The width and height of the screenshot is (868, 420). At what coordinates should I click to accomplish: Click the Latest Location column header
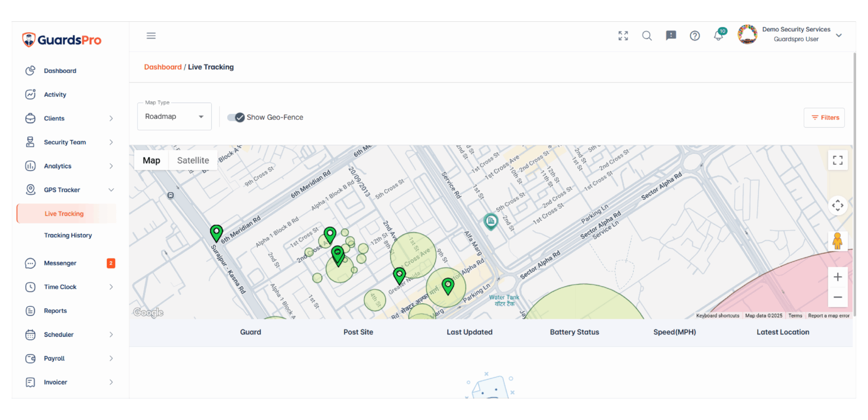point(783,332)
